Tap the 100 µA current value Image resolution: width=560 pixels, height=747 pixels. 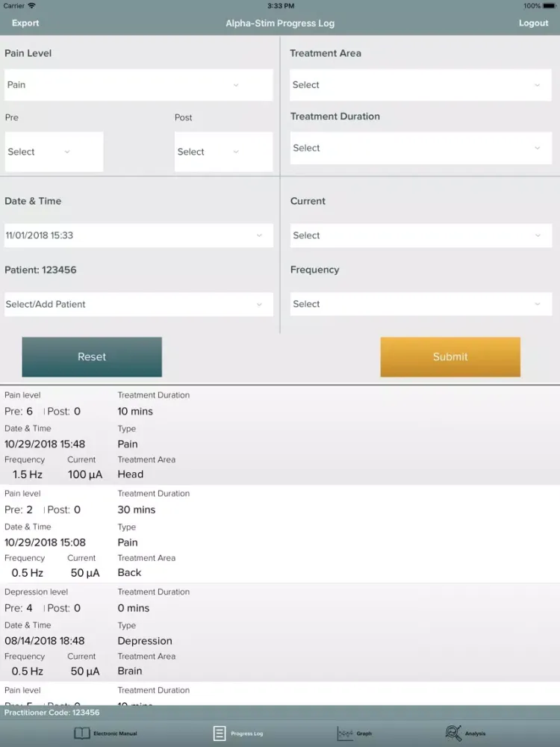[x=85, y=474]
